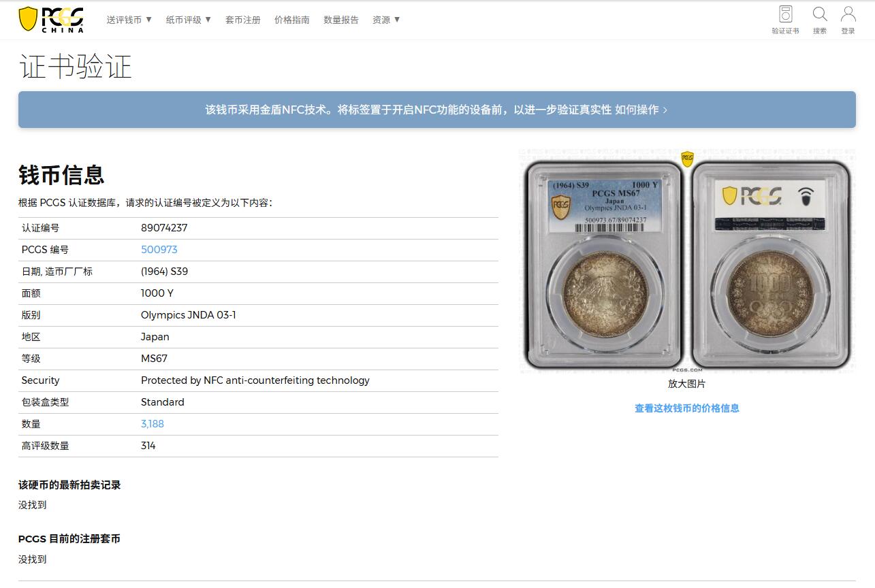The height and width of the screenshot is (588, 875).
Task: Open the population 3,188 link
Action: [153, 424]
